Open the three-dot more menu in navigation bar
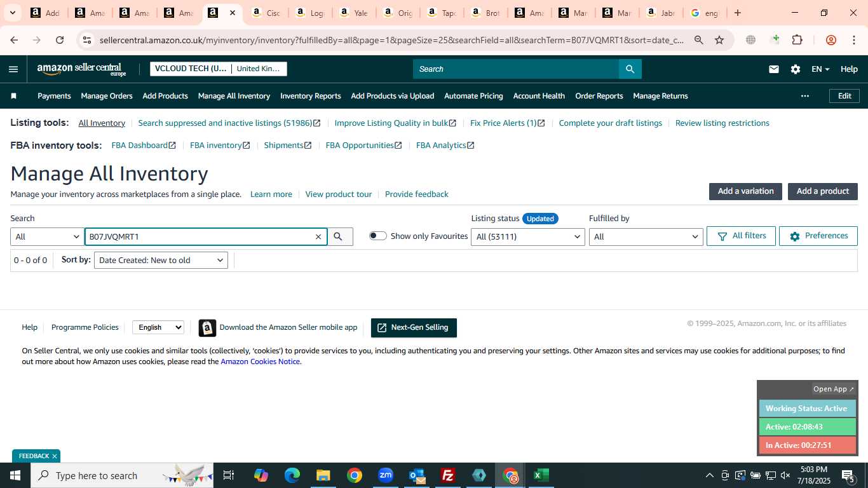The height and width of the screenshot is (488, 868). tap(805, 96)
